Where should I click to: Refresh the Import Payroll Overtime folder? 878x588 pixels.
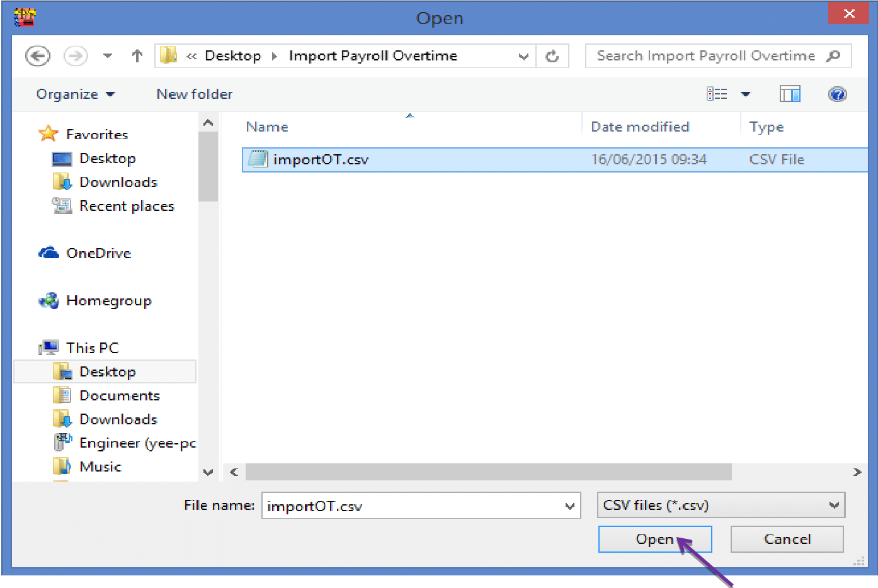(x=552, y=55)
